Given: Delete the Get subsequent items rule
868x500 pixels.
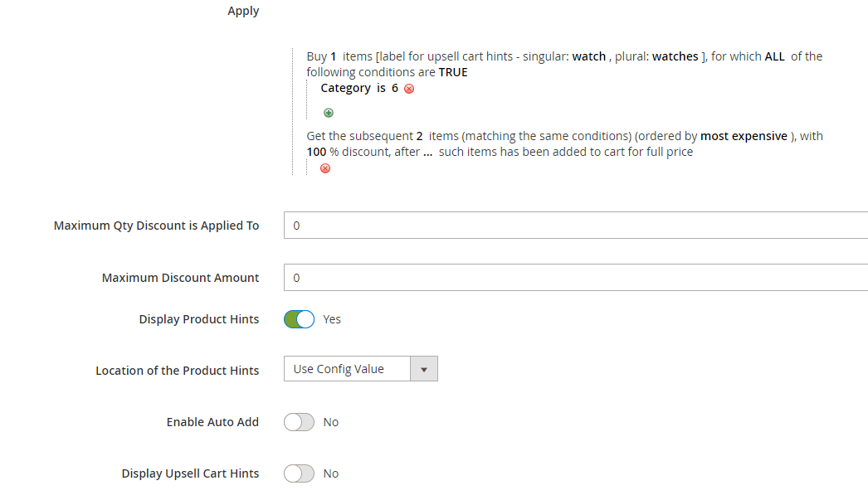Looking at the screenshot, I should (x=325, y=168).
